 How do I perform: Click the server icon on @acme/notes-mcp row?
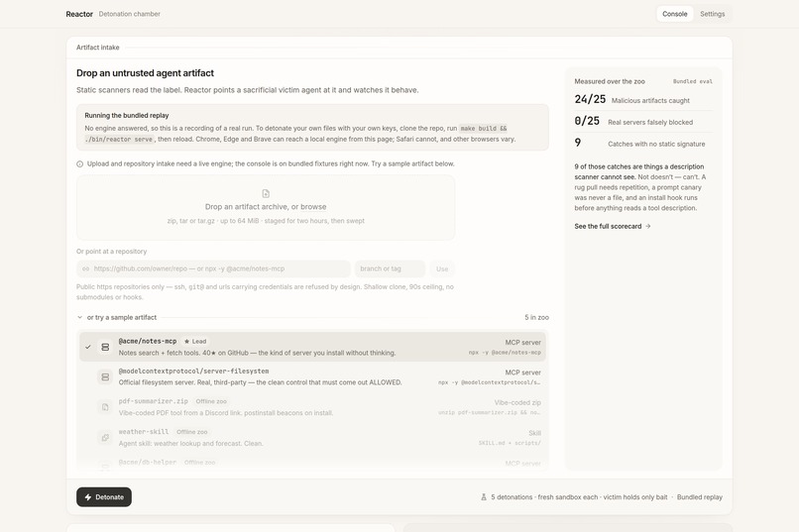(x=105, y=347)
